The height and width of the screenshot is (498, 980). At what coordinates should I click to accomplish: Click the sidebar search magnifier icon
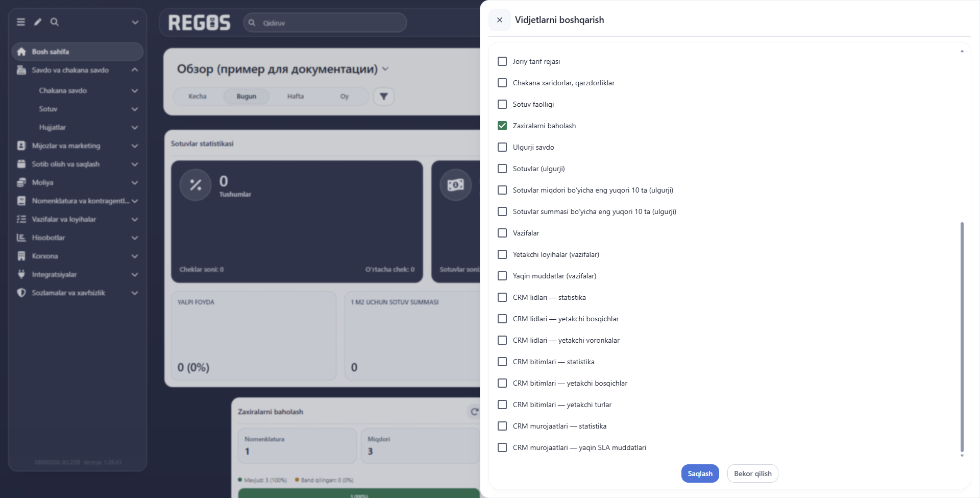click(x=55, y=22)
